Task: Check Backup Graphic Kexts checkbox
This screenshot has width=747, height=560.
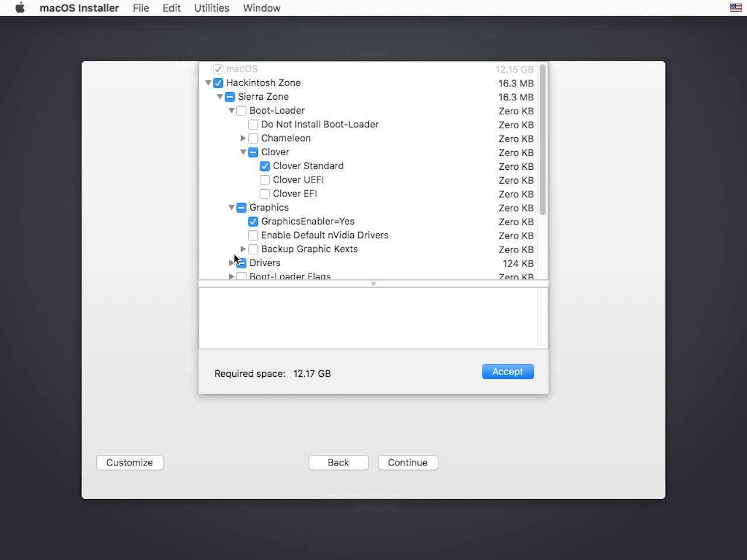Action: 253,250
